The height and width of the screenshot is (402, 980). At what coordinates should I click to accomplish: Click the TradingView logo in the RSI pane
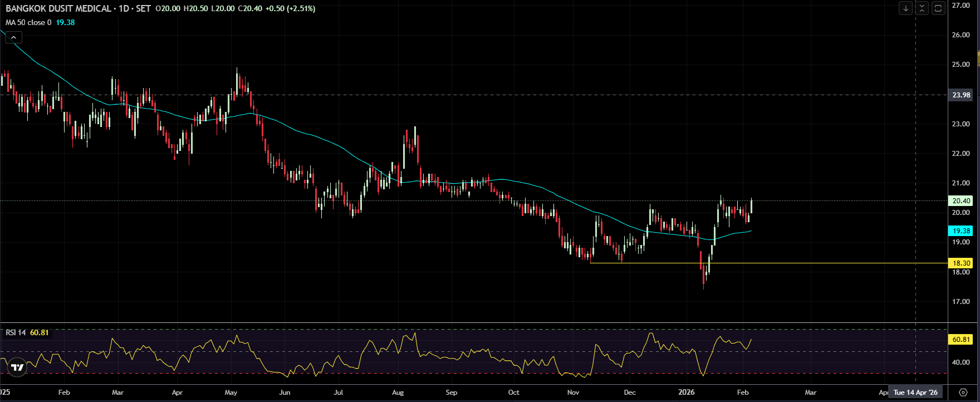18,367
